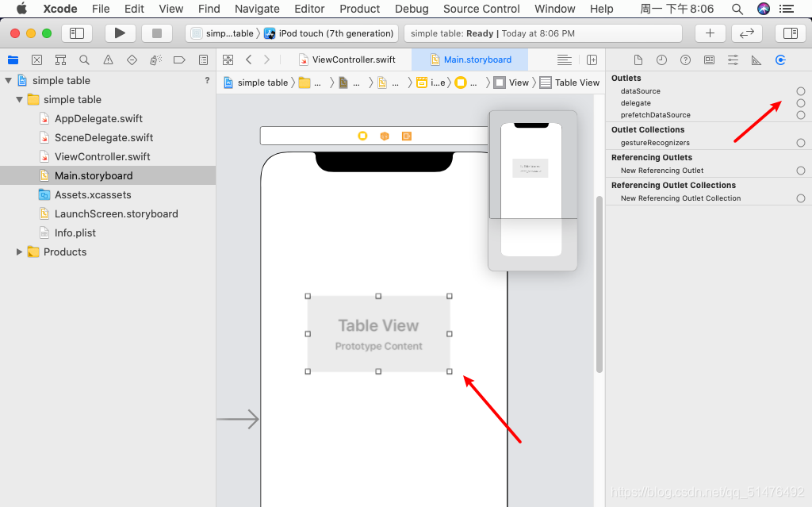
Task: Open the Breakpoint navigator
Action: click(x=179, y=60)
